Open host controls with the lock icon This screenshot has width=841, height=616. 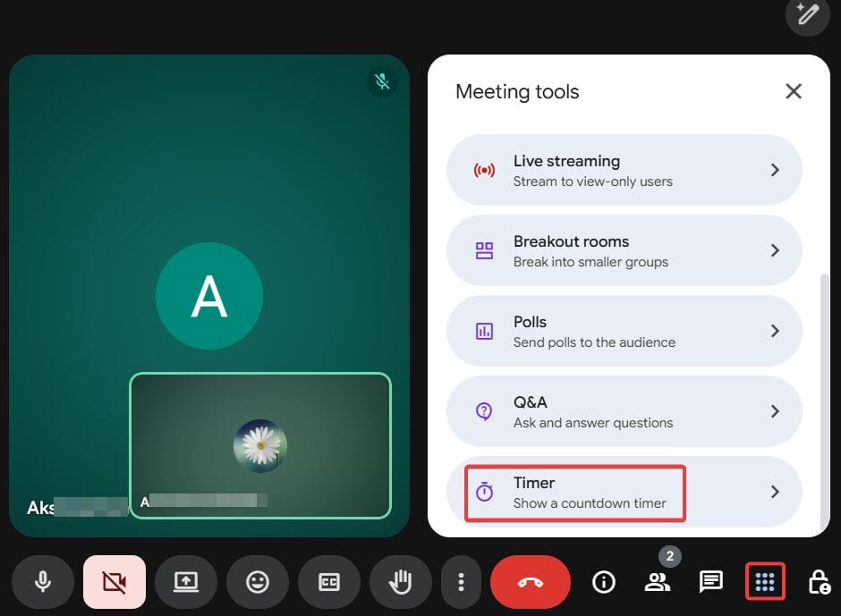(x=820, y=582)
